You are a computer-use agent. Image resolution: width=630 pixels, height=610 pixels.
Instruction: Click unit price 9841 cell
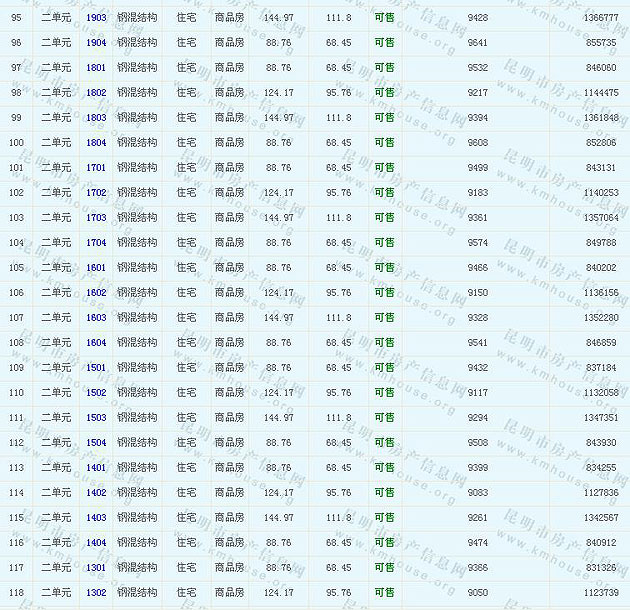click(x=478, y=43)
